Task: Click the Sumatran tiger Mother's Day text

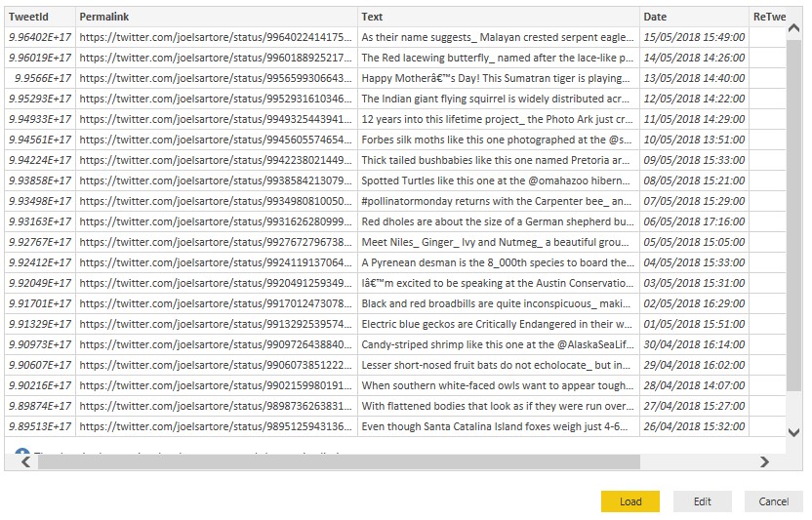Action: [x=498, y=78]
